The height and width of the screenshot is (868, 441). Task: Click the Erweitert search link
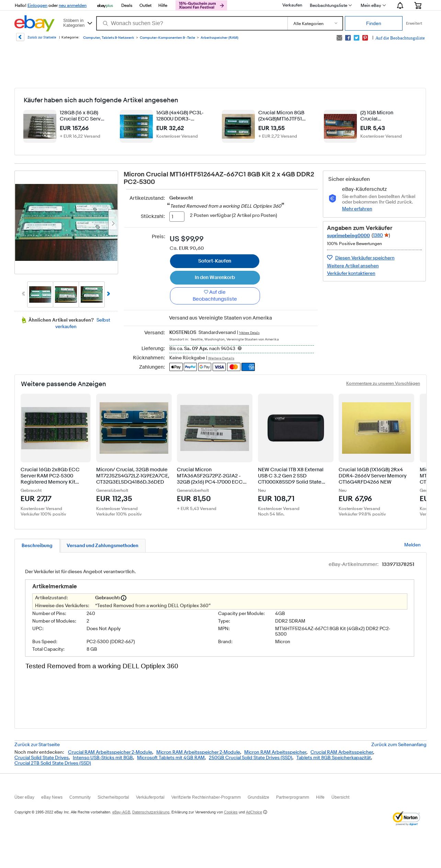tap(414, 23)
